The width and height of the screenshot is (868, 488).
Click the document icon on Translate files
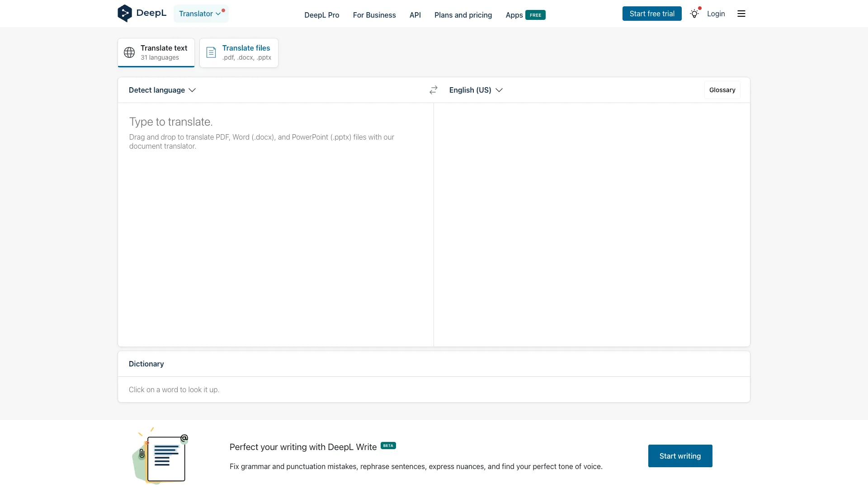coord(211,52)
